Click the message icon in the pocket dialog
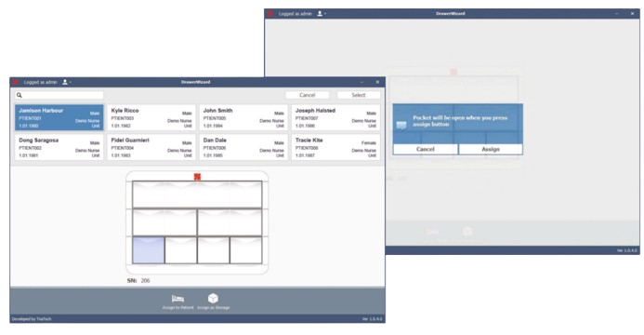The width and height of the screenshot is (644, 335). click(401, 125)
